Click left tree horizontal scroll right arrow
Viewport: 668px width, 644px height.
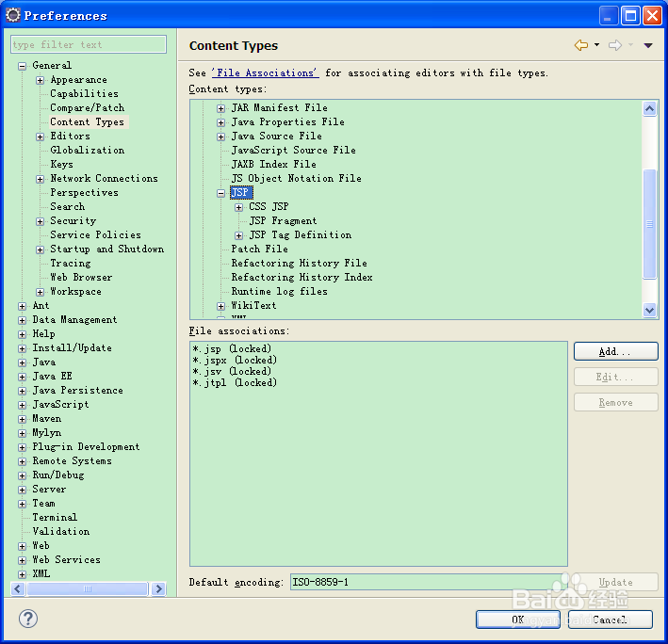coord(158,588)
